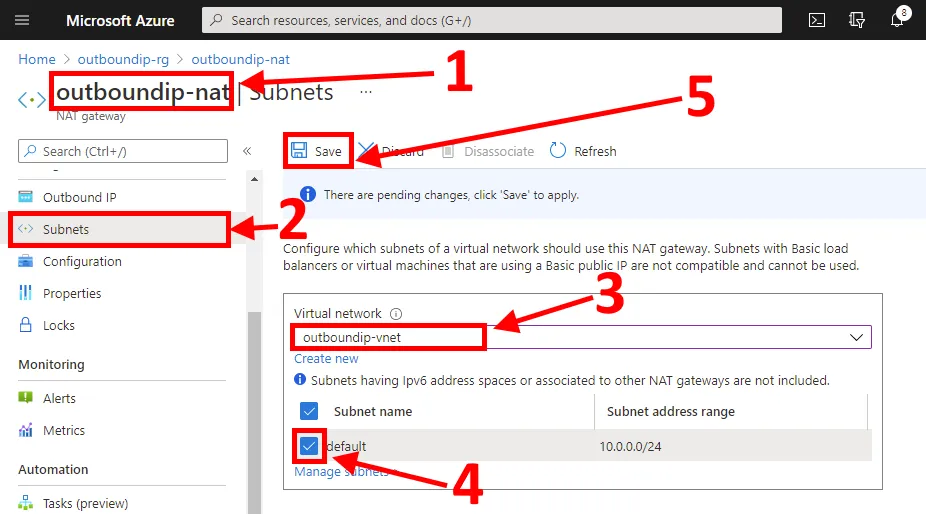The height and width of the screenshot is (514, 926).
Task: Click the Subnets menu icon
Action: coord(25,229)
